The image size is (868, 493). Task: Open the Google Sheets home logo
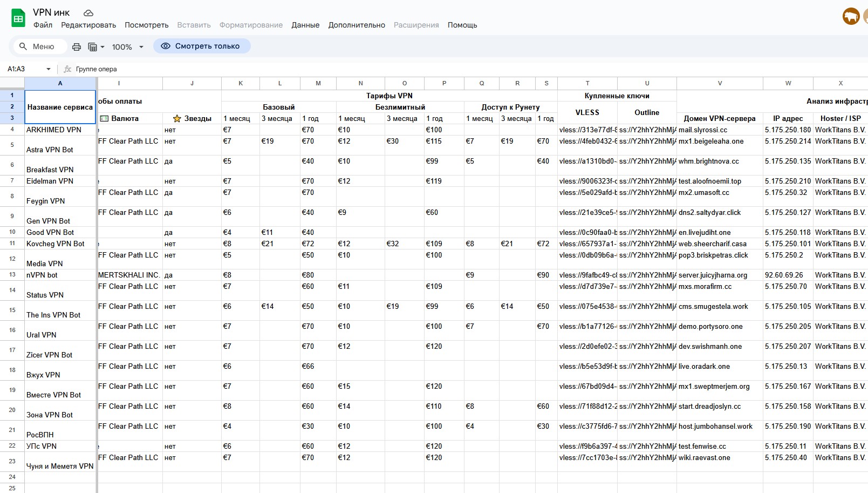18,18
